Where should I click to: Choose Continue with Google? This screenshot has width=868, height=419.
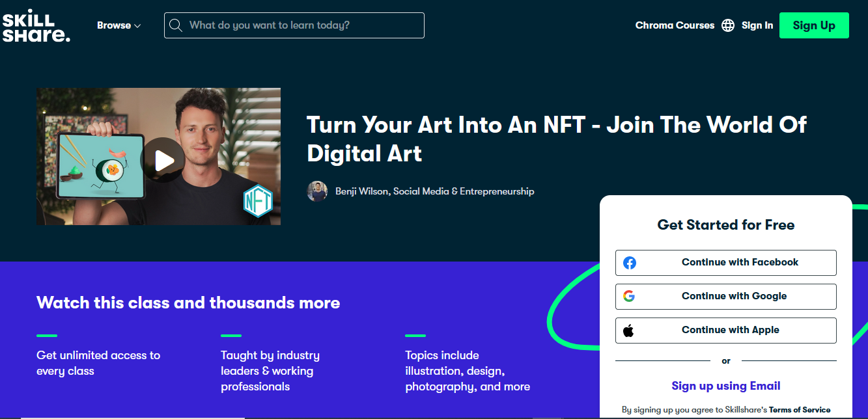(734, 296)
